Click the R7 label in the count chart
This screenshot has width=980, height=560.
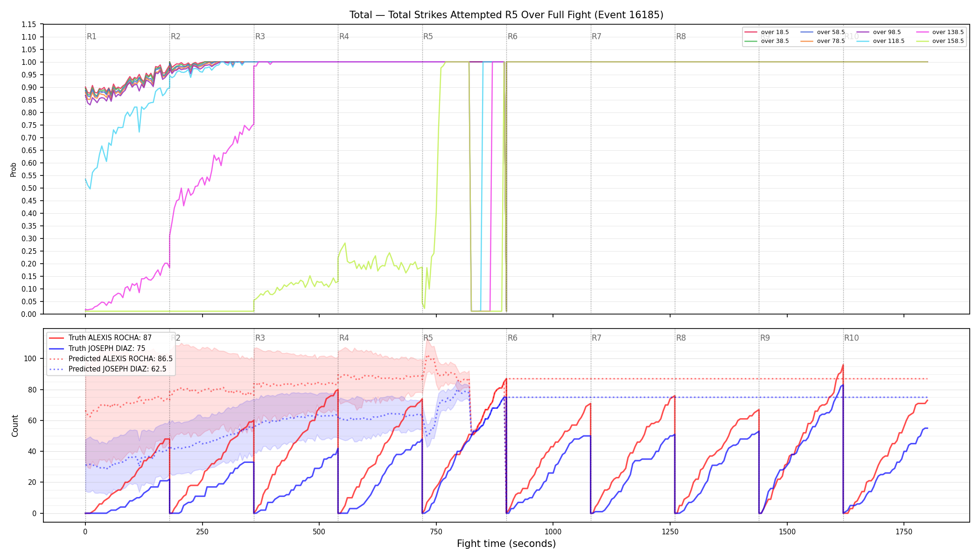point(596,338)
